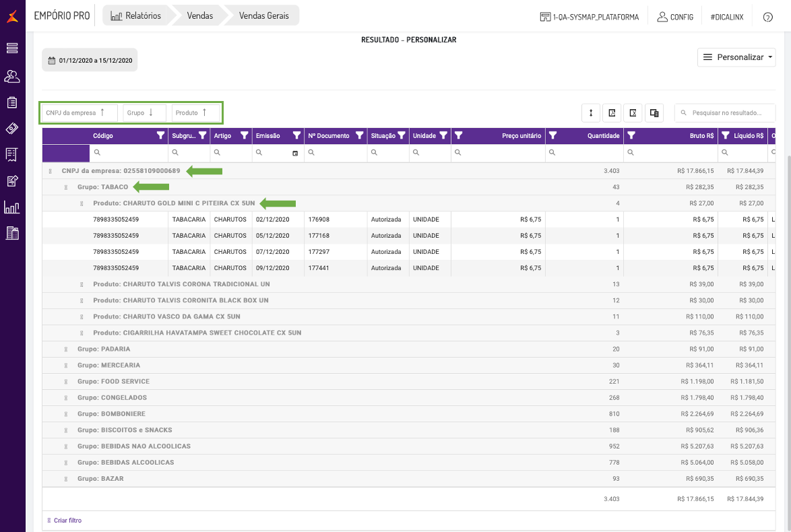Open the help question mark icon
Image resolution: width=791 pixels, height=532 pixels.
coord(768,17)
